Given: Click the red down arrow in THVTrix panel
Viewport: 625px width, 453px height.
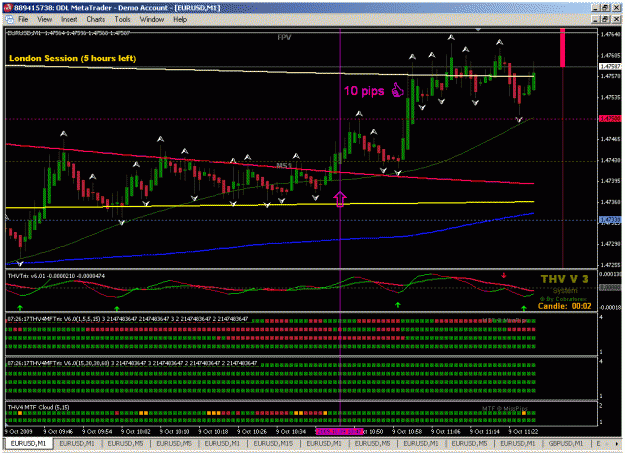Looking at the screenshot, I should click(504, 275).
